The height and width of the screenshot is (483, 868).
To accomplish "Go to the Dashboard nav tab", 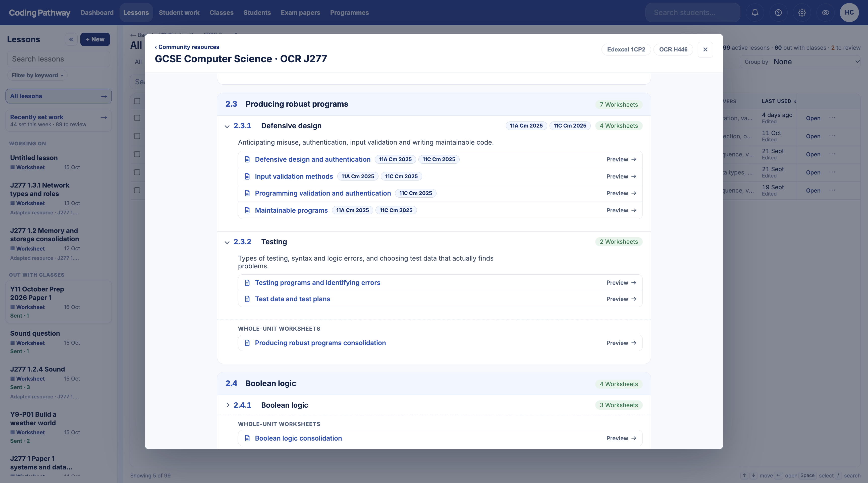I will tap(97, 13).
